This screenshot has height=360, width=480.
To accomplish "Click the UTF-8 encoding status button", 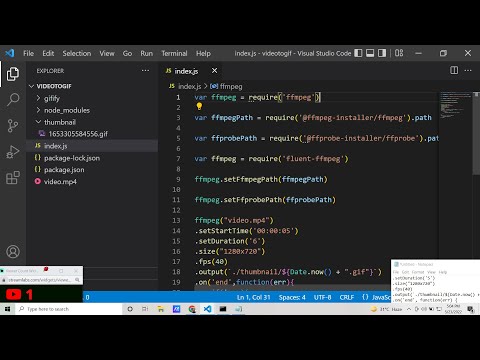I will click(x=322, y=297).
